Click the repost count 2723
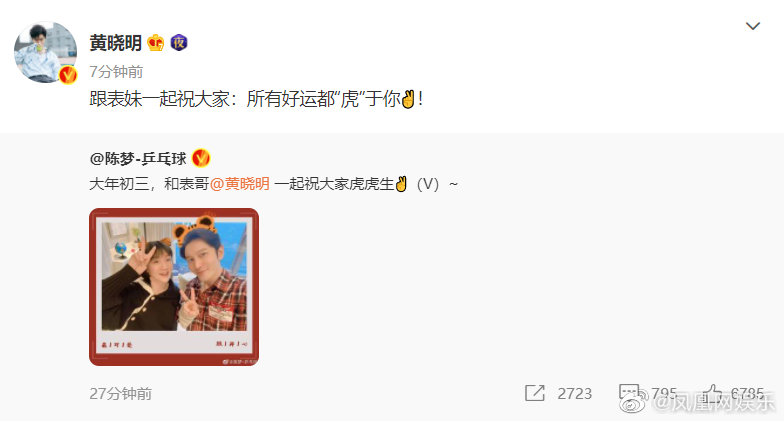 click(574, 394)
